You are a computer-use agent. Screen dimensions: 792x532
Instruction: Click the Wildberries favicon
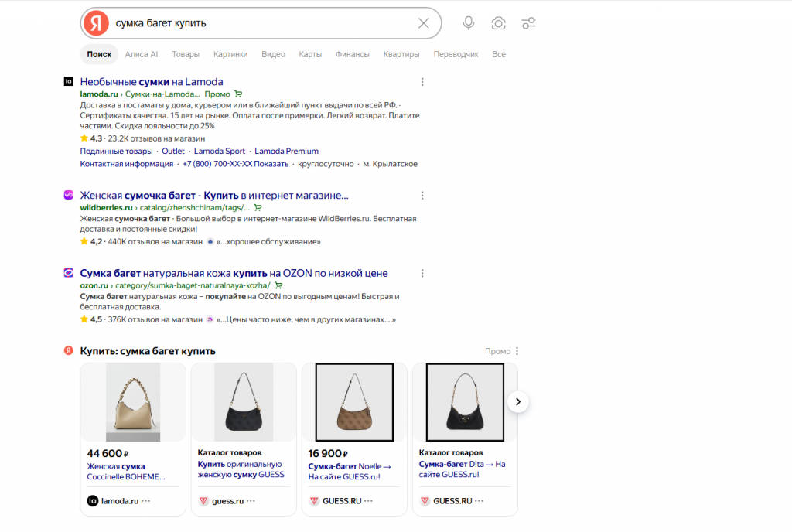pyautogui.click(x=69, y=195)
